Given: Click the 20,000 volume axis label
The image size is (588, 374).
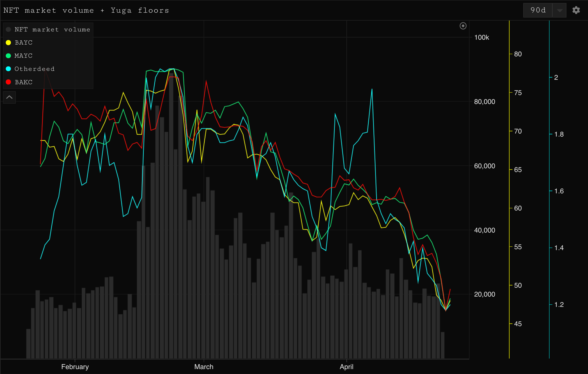Looking at the screenshot, I should (485, 294).
